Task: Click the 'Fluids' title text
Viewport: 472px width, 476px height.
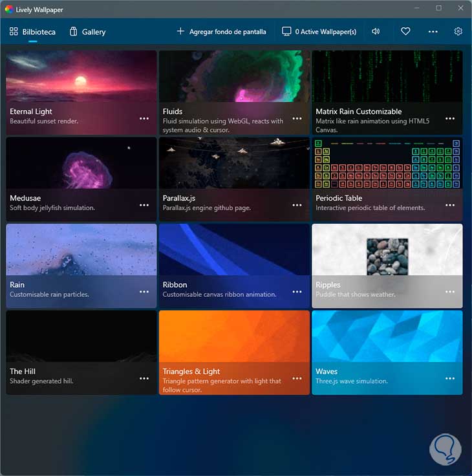Action: [173, 111]
